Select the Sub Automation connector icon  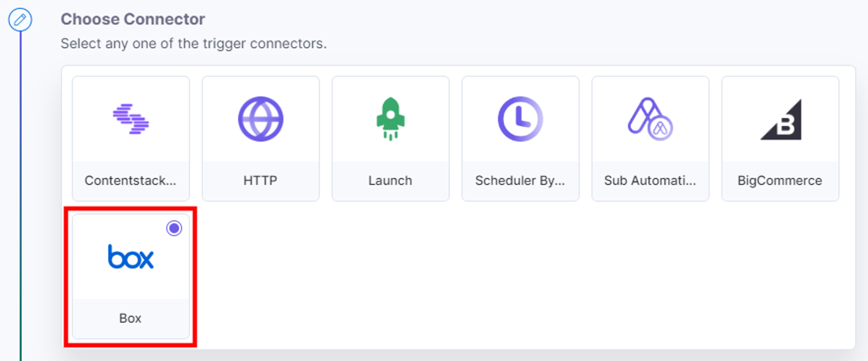[650, 119]
